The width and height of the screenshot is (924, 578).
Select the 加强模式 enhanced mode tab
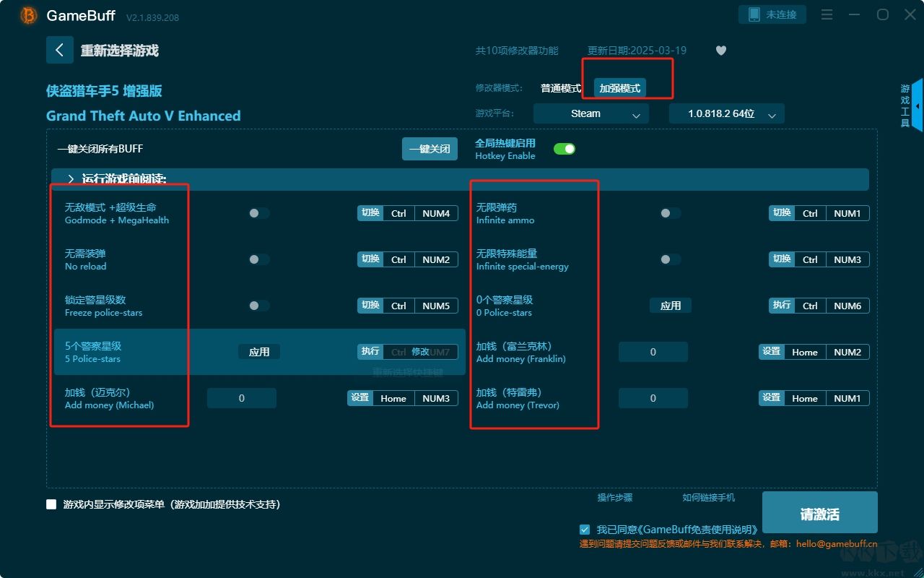(619, 88)
